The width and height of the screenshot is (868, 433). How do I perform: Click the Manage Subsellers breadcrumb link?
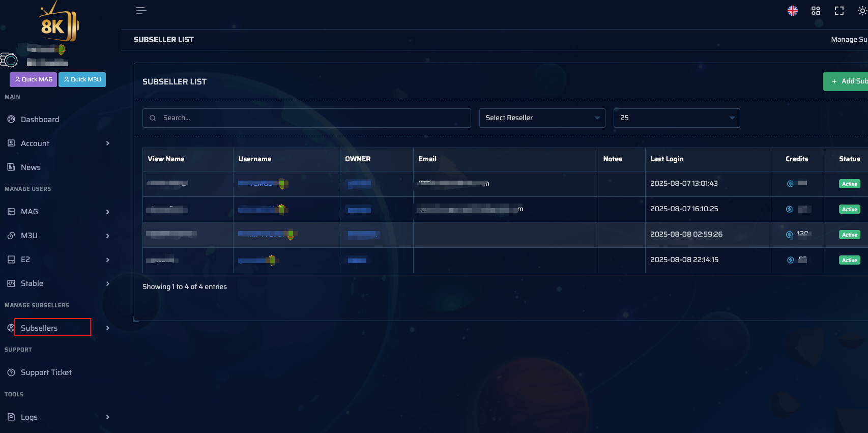pos(849,39)
